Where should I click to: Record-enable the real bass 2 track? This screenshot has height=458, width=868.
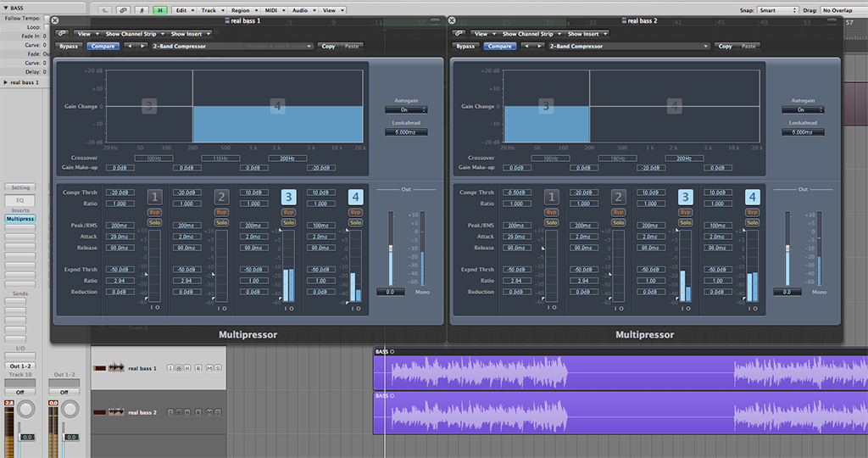[198, 412]
